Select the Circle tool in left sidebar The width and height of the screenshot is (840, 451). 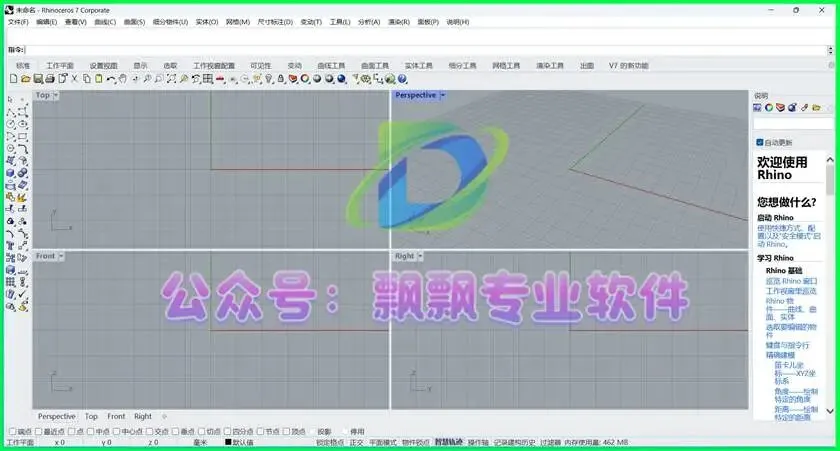pos(10,124)
